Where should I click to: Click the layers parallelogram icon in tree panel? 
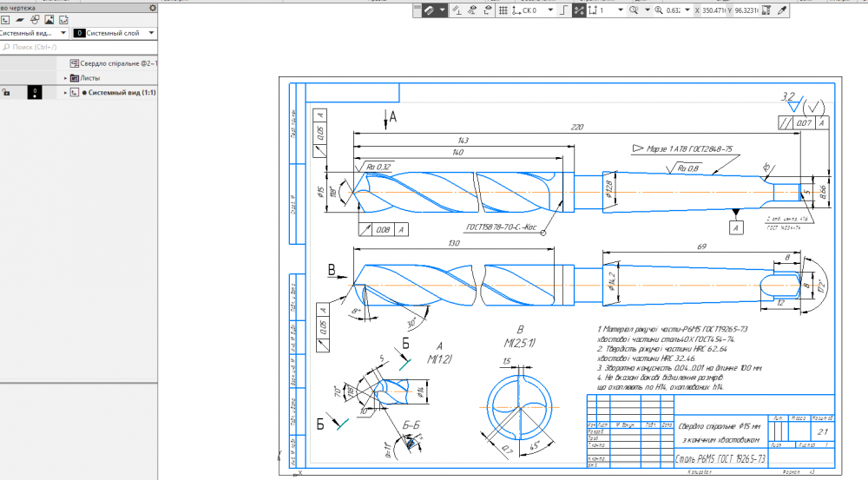[x=19, y=19]
